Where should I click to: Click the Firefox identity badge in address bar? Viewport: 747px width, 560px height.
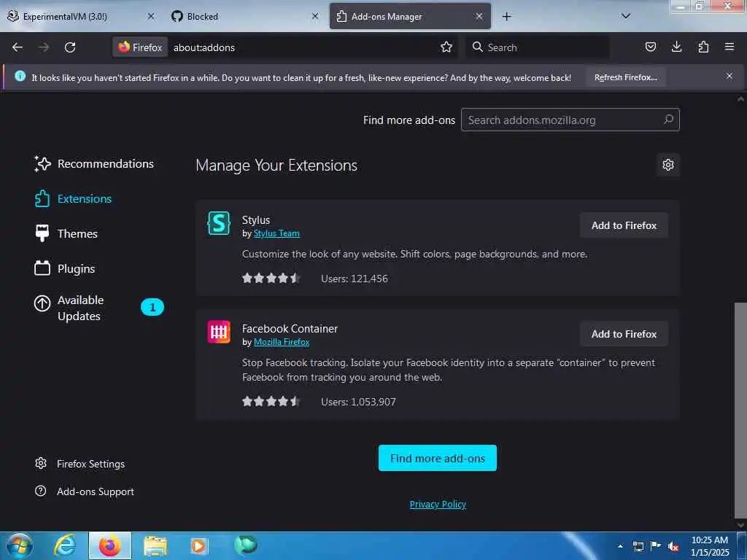[x=140, y=47]
